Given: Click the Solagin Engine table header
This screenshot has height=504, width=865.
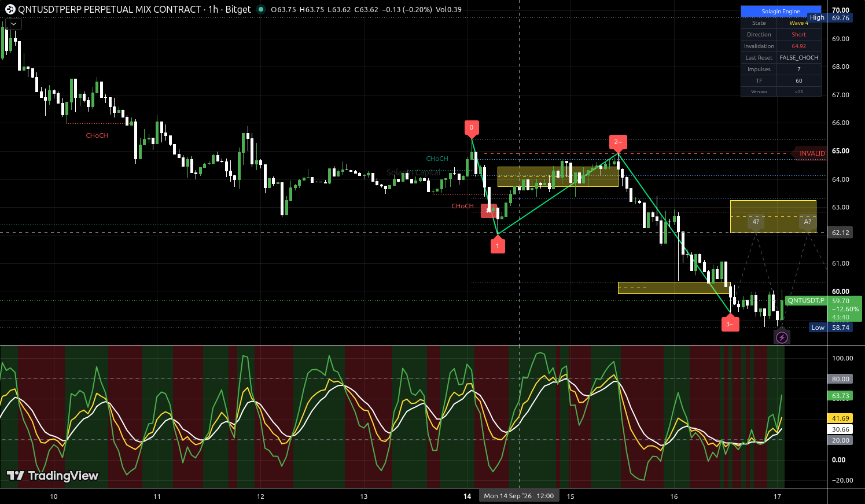Looking at the screenshot, I should point(781,11).
